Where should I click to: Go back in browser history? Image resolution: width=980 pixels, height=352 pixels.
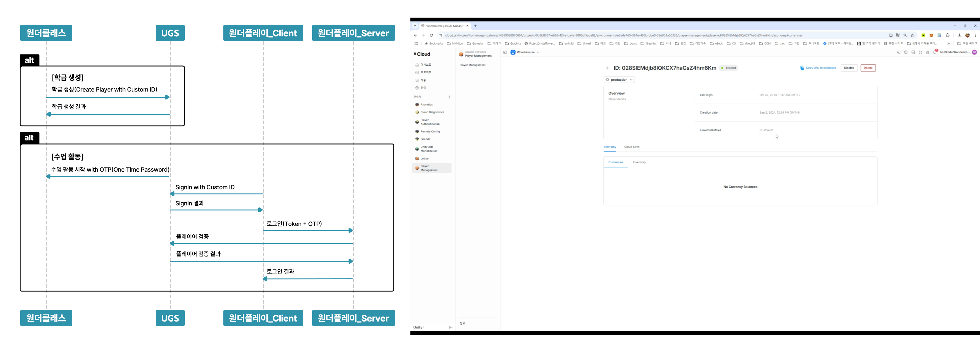click(x=415, y=35)
